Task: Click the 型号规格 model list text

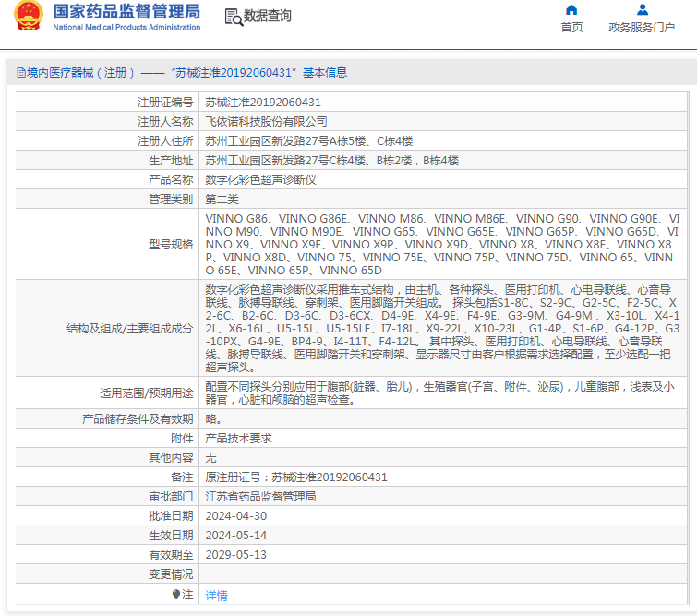Action: pos(442,245)
